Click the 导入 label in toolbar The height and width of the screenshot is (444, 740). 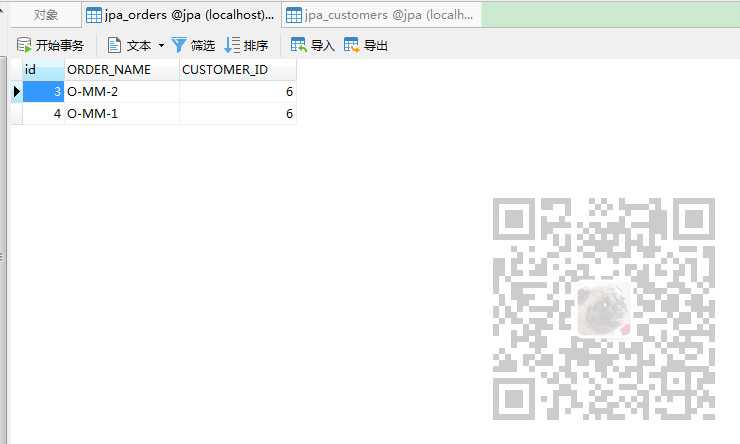323,46
